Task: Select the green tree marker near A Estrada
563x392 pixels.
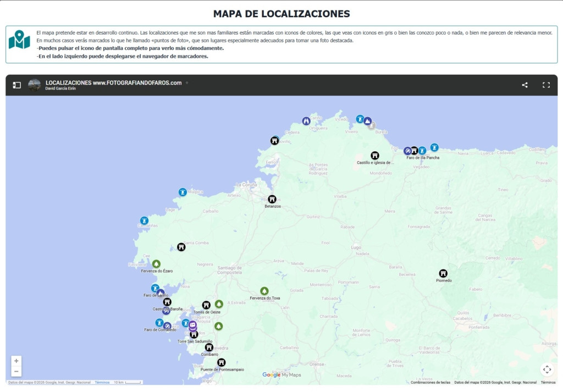Action: (x=219, y=304)
